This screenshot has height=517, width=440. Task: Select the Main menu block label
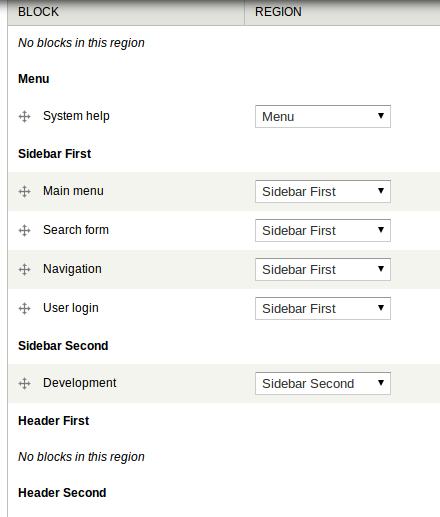click(x=73, y=191)
